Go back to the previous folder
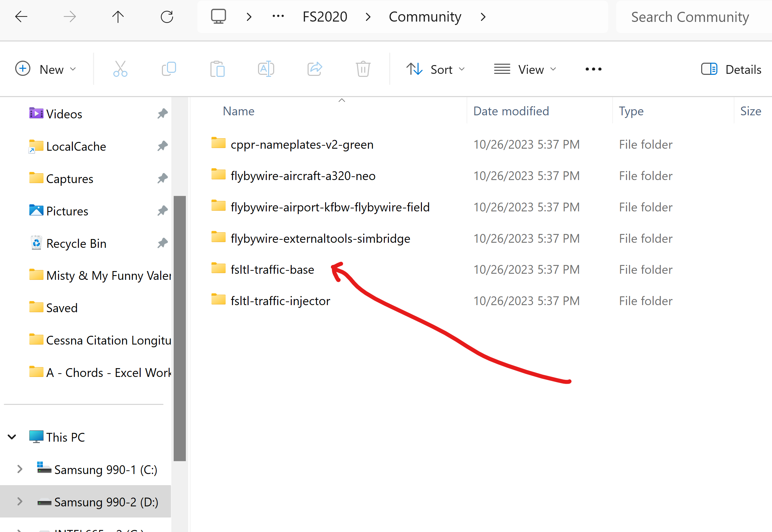 (21, 17)
